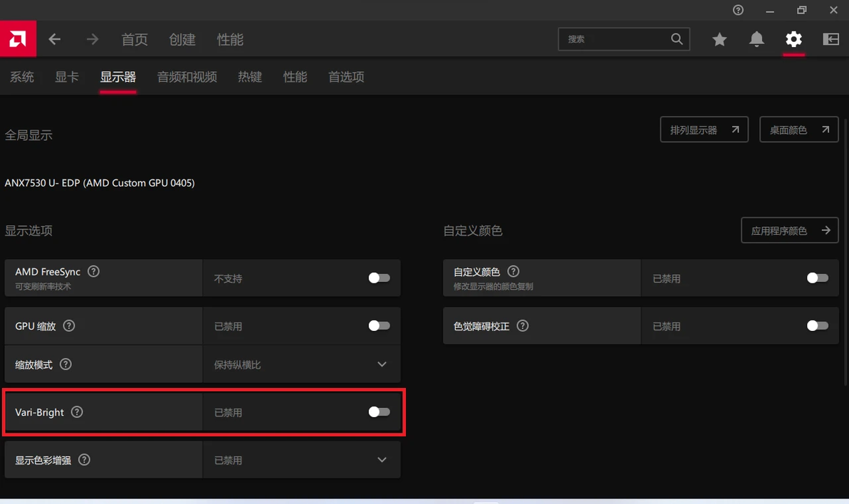This screenshot has height=504, width=849.
Task: Show help for 色觉障碍校正
Action: [523, 326]
